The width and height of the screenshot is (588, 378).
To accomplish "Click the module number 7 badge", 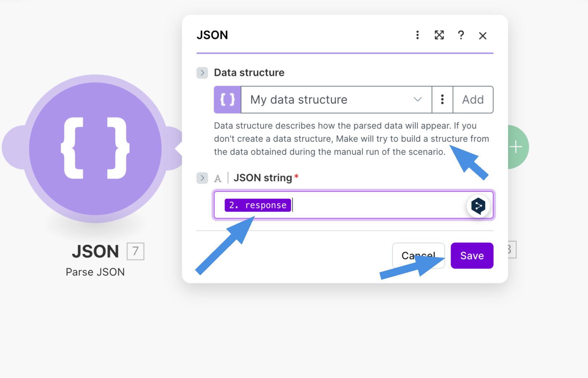I will coord(135,251).
